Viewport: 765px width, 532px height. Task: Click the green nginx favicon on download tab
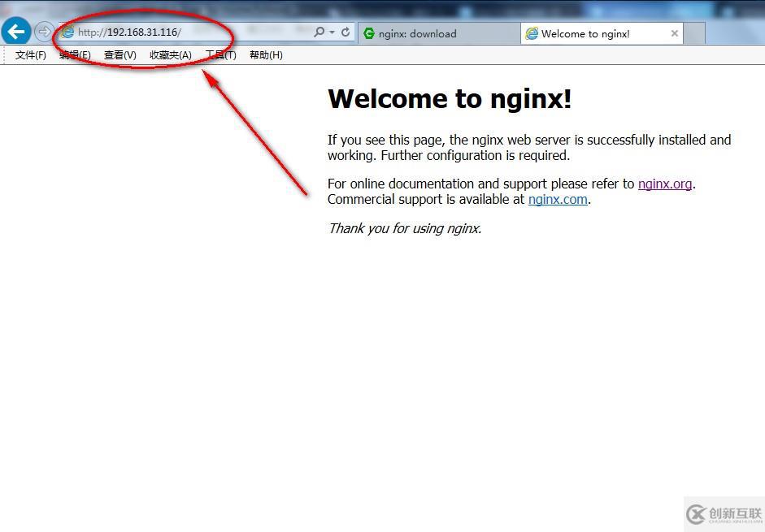click(x=371, y=33)
